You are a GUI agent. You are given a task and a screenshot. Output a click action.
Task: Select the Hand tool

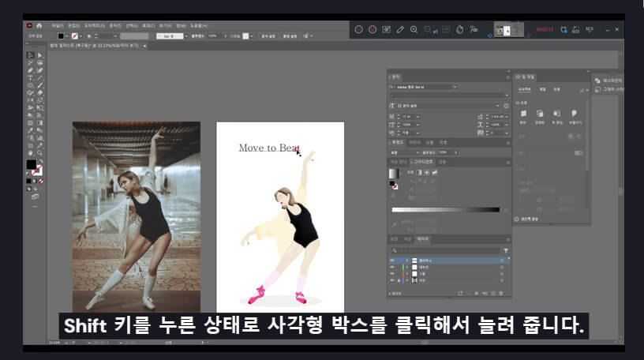click(x=30, y=152)
